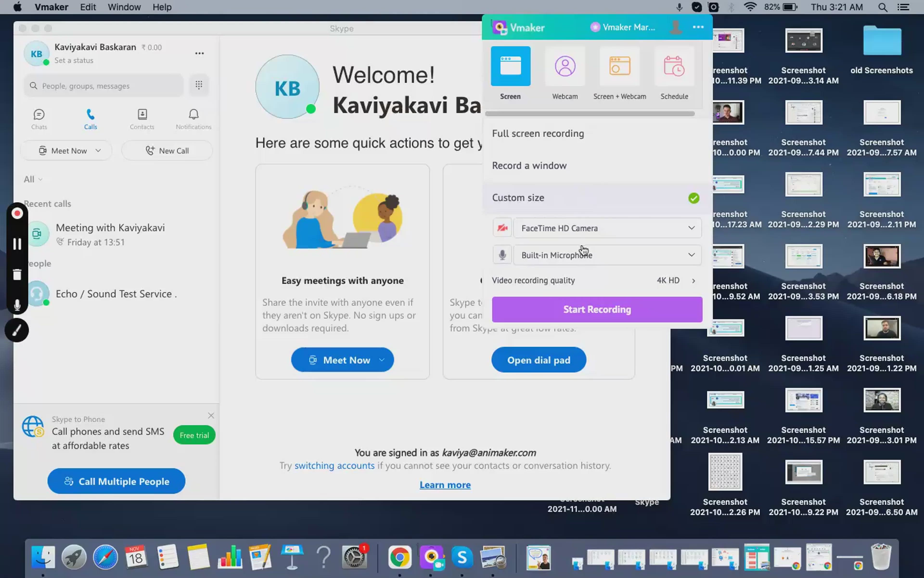Viewport: 924px width, 578px height.
Task: Delete recording with the trash icon on floating toolbar
Action: pos(17,275)
